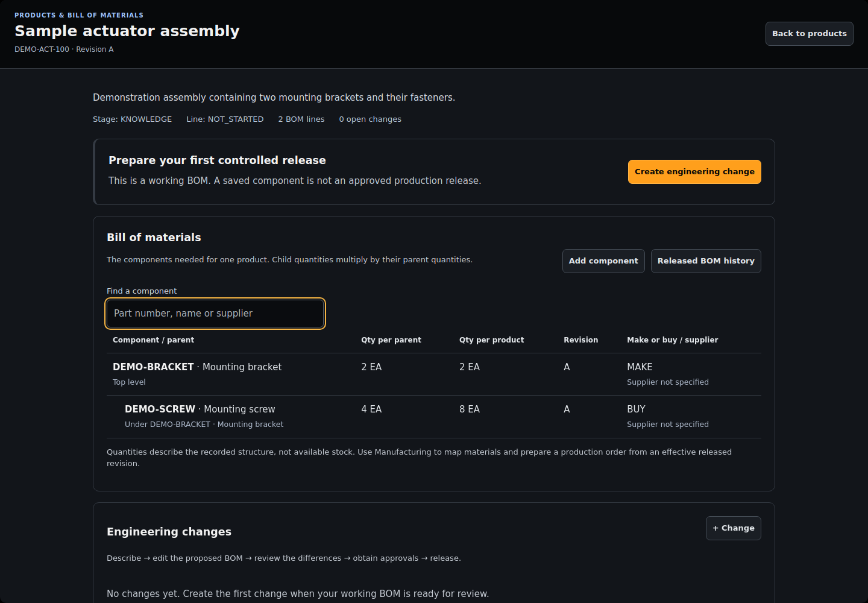Click the Products & Bill of Materials breadcrumb

pos(79,15)
